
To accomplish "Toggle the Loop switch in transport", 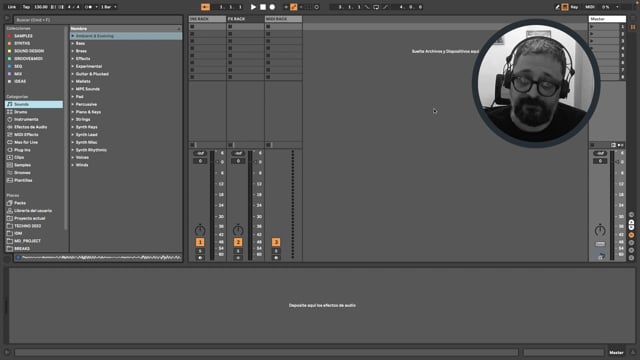I will pos(376,7).
